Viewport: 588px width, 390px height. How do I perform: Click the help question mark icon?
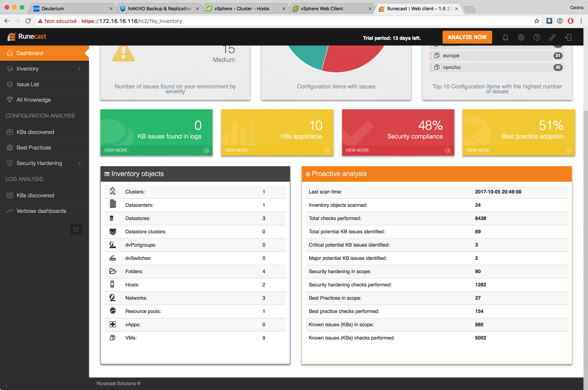click(x=537, y=37)
